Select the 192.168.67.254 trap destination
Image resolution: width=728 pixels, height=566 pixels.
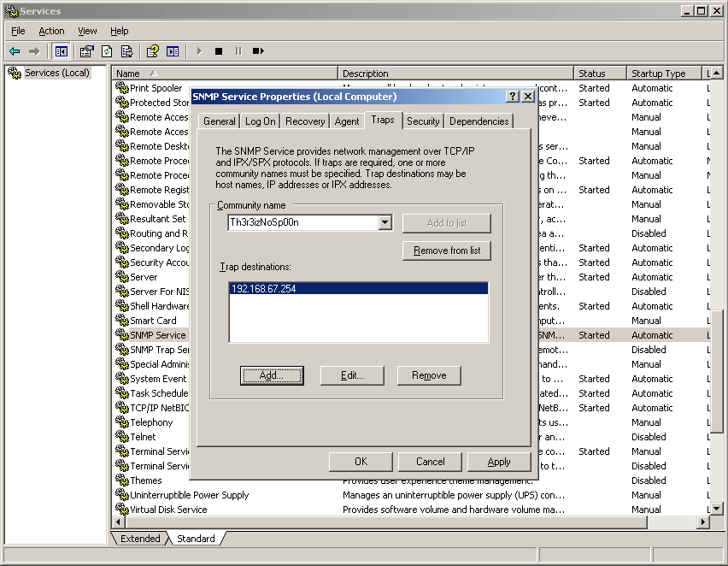pos(358,289)
